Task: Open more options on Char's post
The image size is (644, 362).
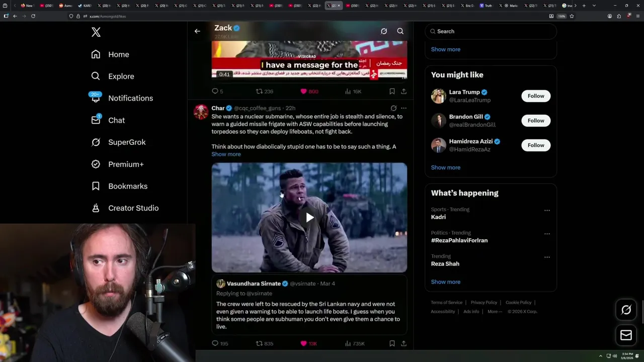Action: [404, 108]
